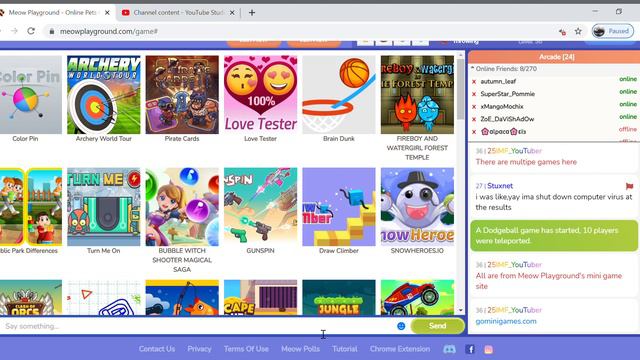Open the Instagram icon in footer
Screen dimensions: 640x360
point(488,349)
